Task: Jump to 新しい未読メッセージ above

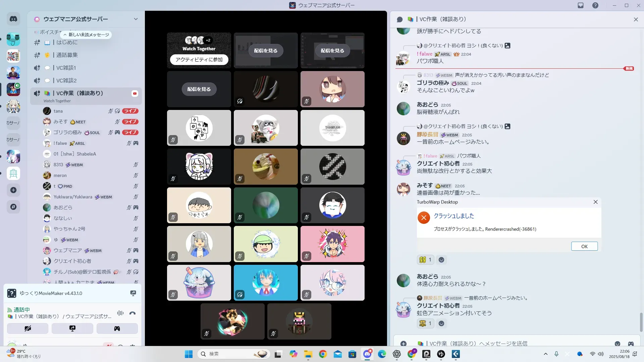Action: (x=86, y=35)
